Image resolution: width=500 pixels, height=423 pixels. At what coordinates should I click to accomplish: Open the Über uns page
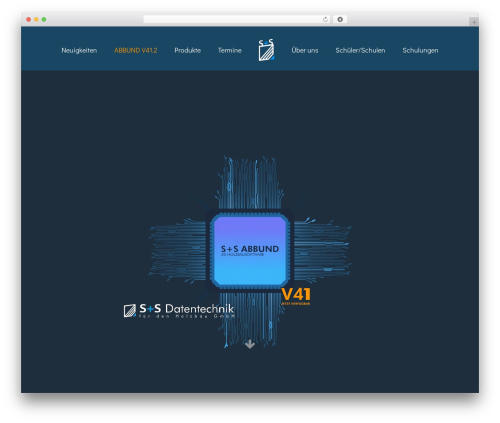point(305,50)
